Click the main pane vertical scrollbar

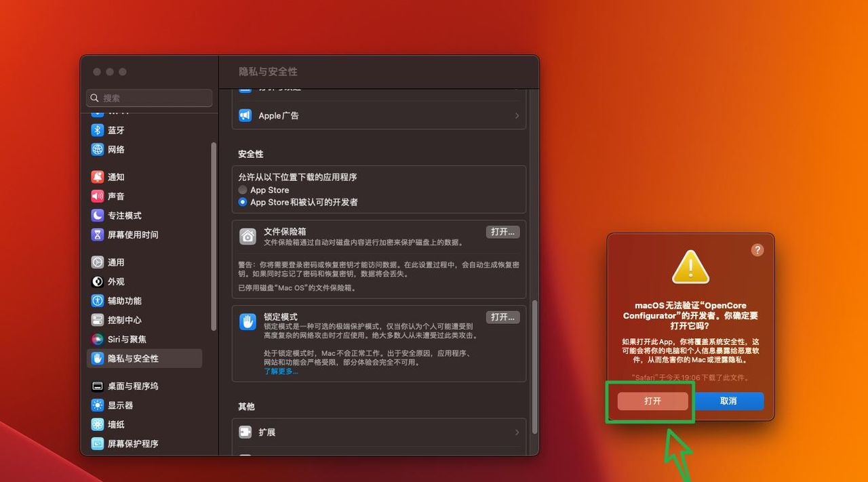(534, 367)
